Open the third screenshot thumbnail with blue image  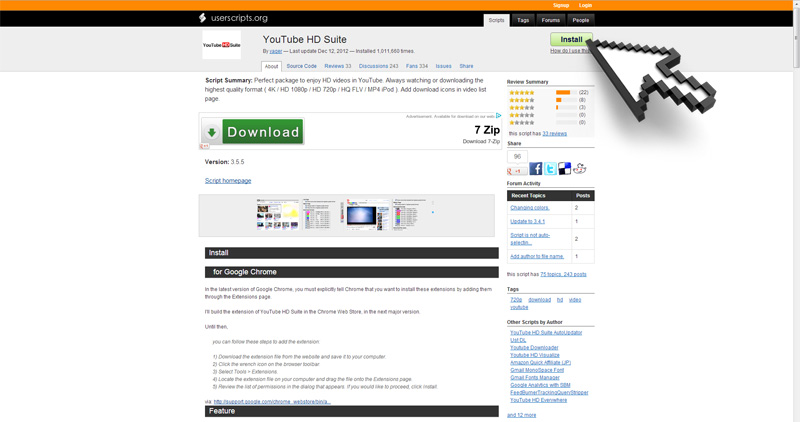366,215
